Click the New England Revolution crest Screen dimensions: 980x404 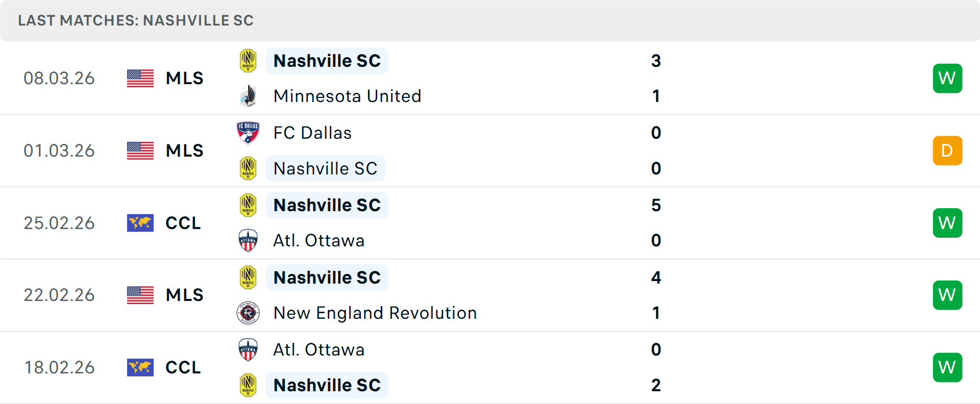pyautogui.click(x=248, y=313)
